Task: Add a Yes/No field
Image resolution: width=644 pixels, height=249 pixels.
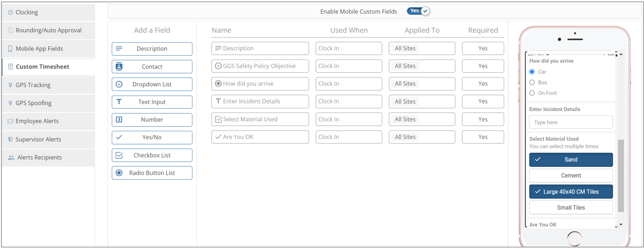Action: pyautogui.click(x=152, y=137)
